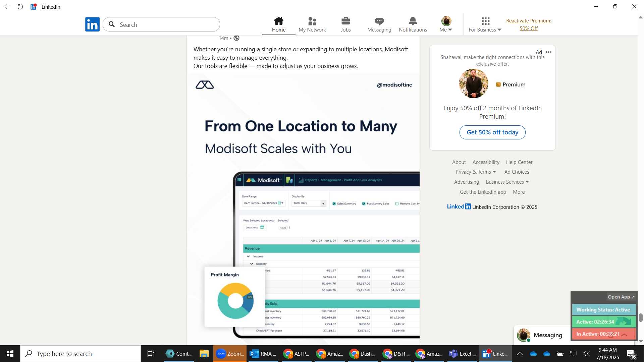Image resolution: width=644 pixels, height=362 pixels.
Task: Click Get 50% off today button
Action: click(492, 132)
